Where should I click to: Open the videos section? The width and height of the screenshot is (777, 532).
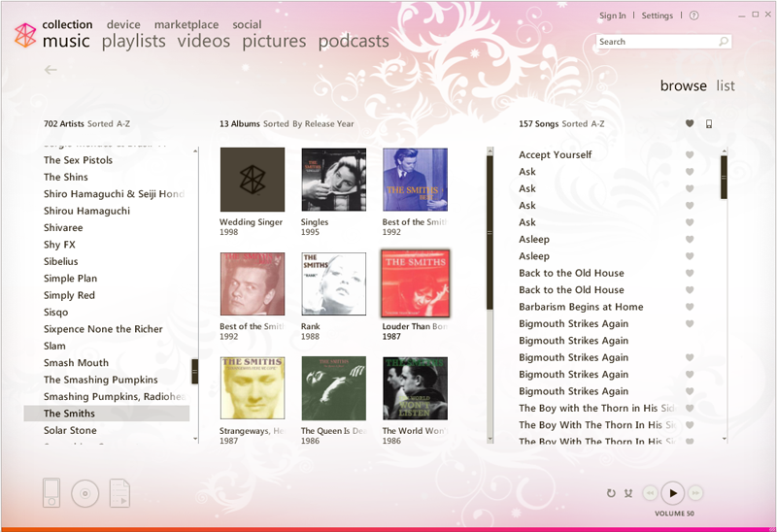pos(204,41)
